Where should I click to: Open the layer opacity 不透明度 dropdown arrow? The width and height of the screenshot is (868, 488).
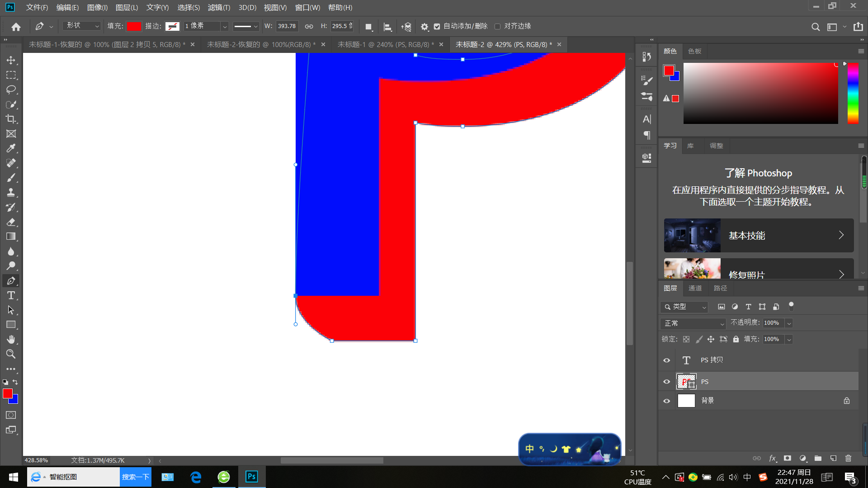click(789, 323)
